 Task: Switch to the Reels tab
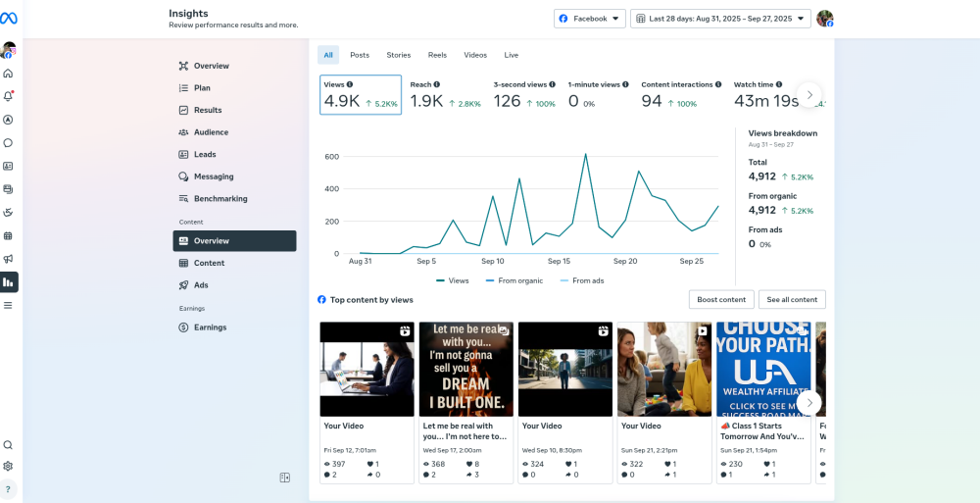click(x=437, y=55)
